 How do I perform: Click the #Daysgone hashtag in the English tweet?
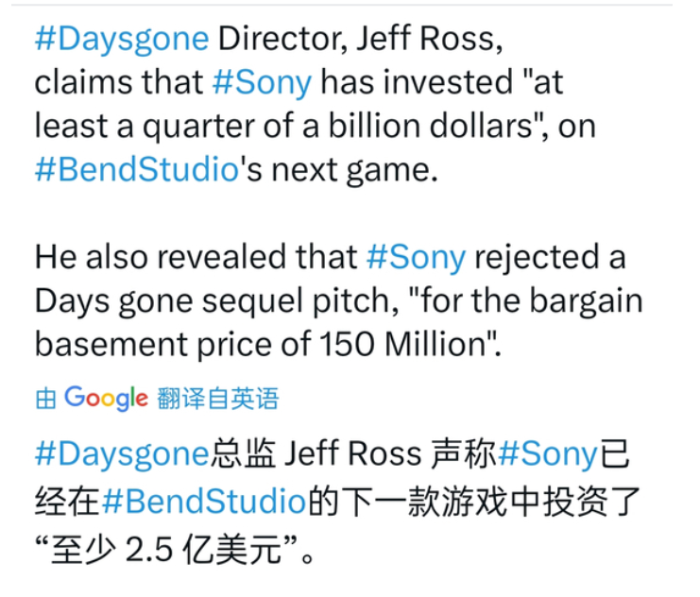[122, 39]
